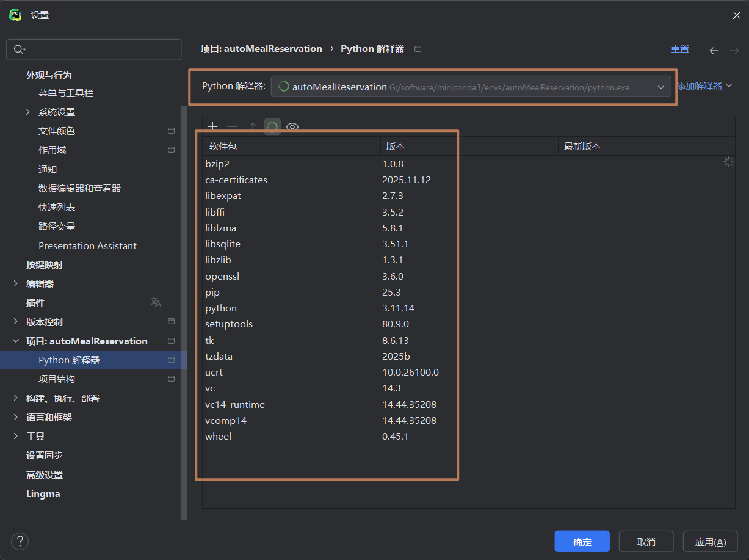The image size is (749, 560).
Task: Click the project-level icon beside 版本控制
Action: [171, 321]
